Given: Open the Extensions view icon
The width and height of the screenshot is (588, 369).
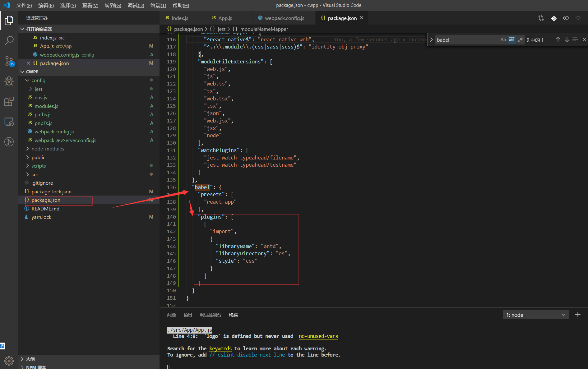Looking at the screenshot, I should click(x=9, y=101).
